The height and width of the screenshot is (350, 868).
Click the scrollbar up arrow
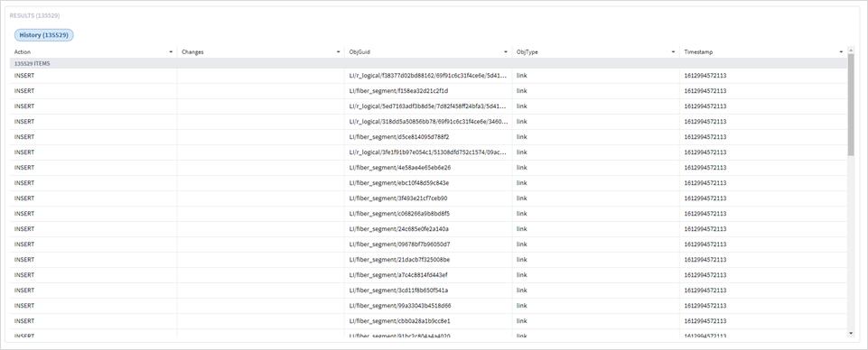[851, 50]
